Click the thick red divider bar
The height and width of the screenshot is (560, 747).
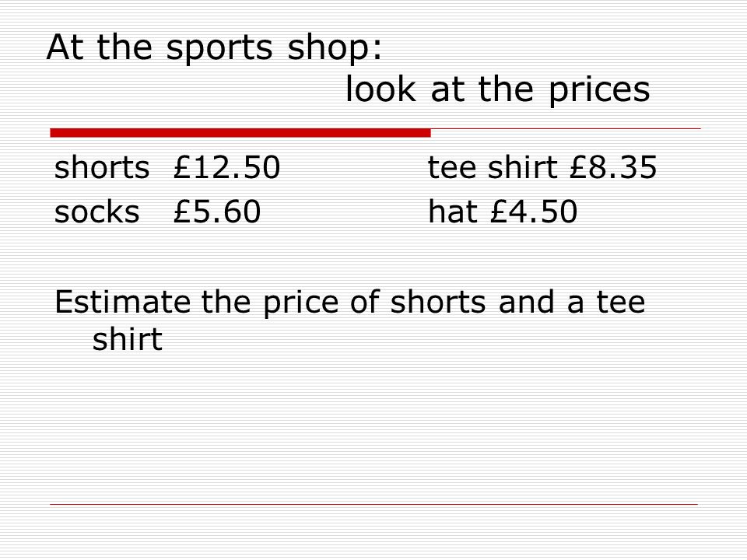click(240, 133)
